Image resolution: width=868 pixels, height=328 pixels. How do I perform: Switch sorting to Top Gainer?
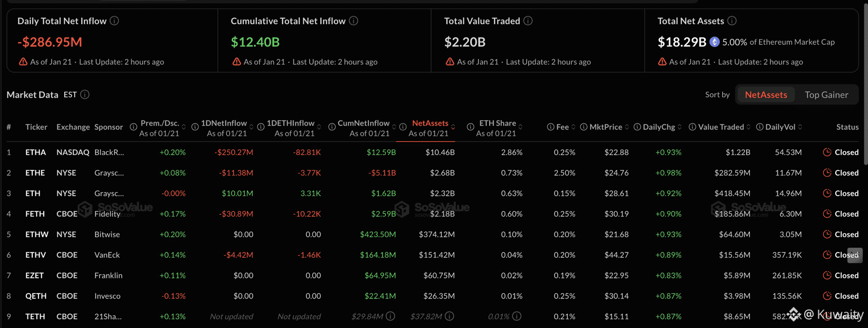point(826,95)
